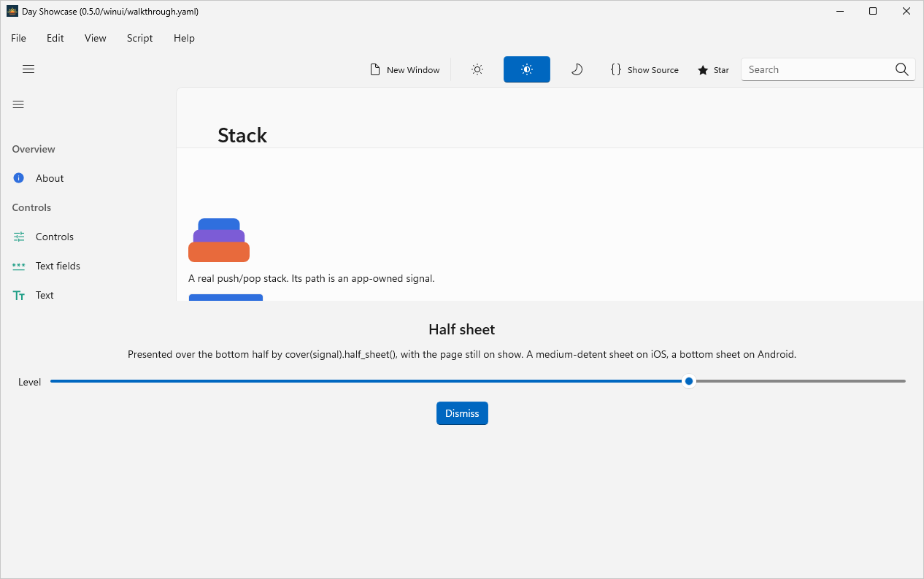Open the Text fields page
Screen dimensions: 924x579
point(88,266)
